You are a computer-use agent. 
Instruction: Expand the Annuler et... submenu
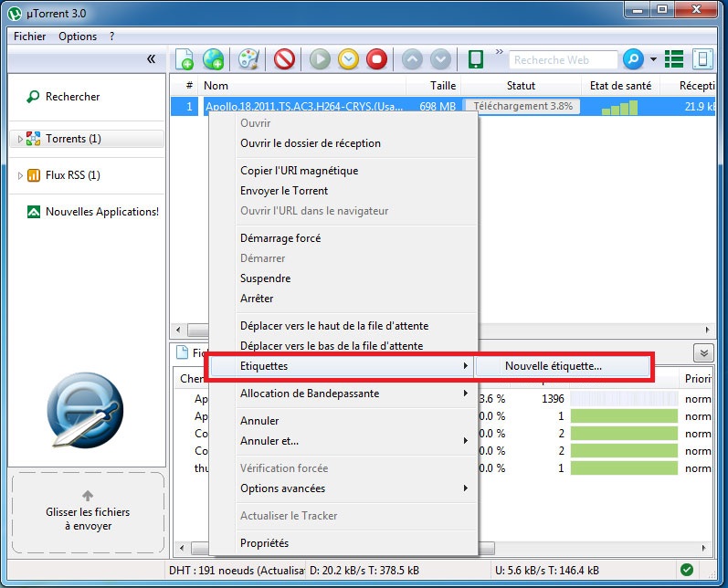click(343, 441)
